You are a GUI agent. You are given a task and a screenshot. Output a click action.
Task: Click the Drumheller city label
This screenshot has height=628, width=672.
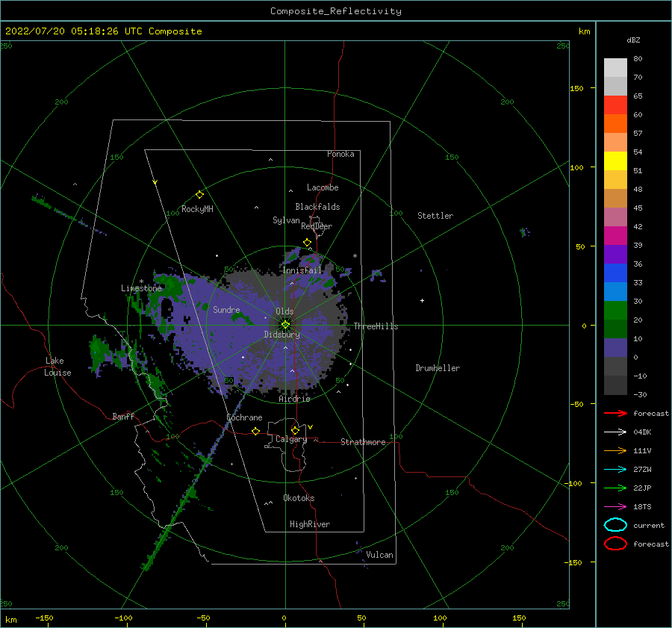438,368
